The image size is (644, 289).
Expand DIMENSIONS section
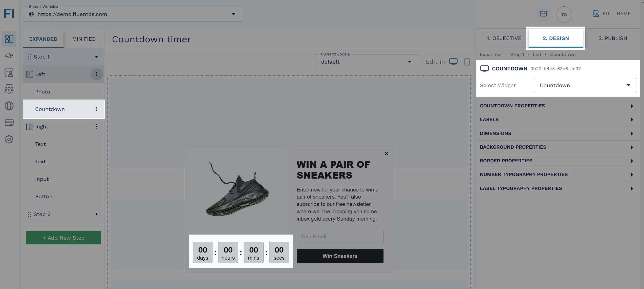[558, 133]
